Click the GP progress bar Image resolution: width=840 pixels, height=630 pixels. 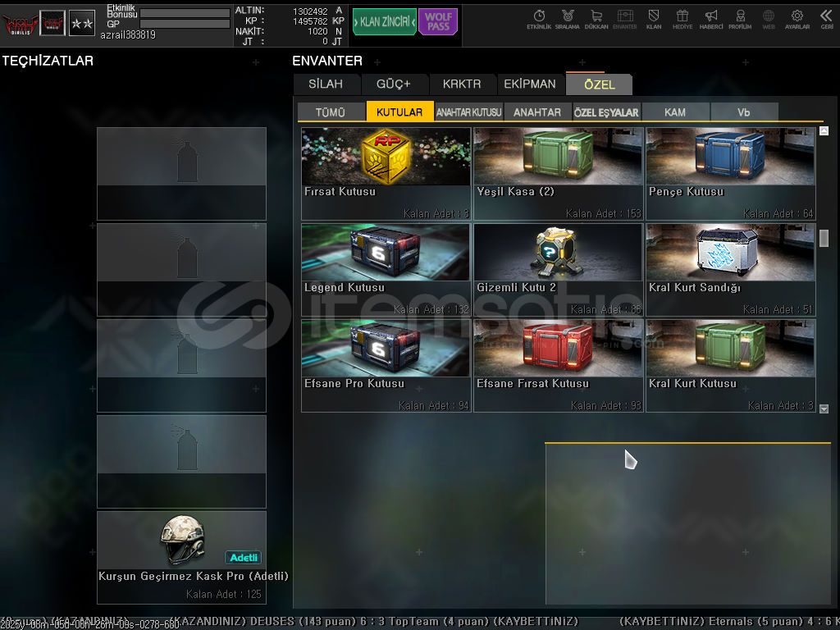(185, 24)
